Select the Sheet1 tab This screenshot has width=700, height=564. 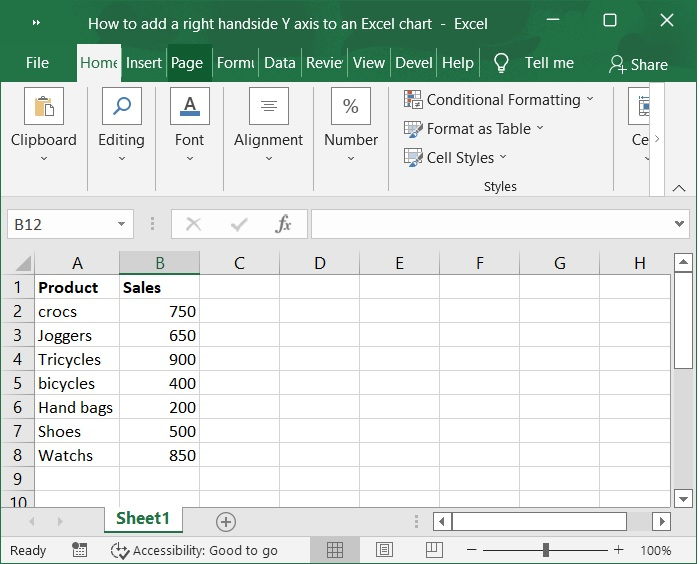(143, 518)
